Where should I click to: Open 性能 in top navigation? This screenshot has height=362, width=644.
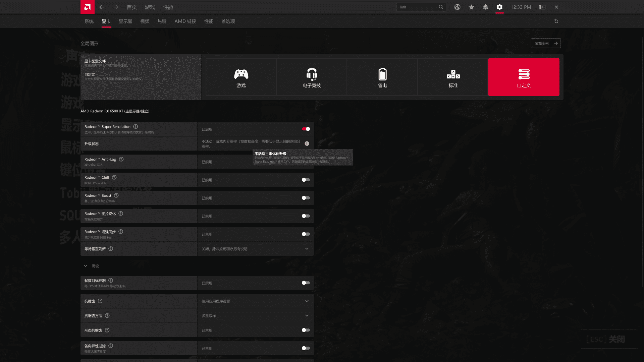tap(168, 7)
